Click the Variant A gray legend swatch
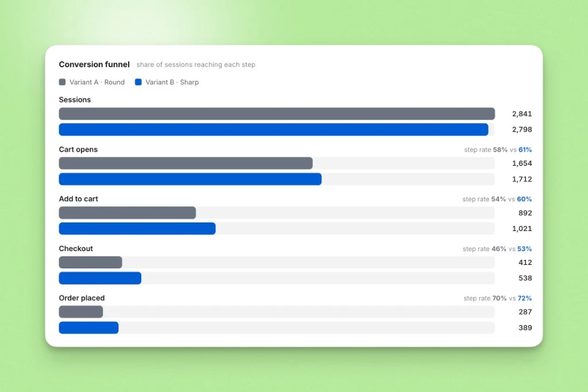The height and width of the screenshot is (392, 588). [x=62, y=82]
